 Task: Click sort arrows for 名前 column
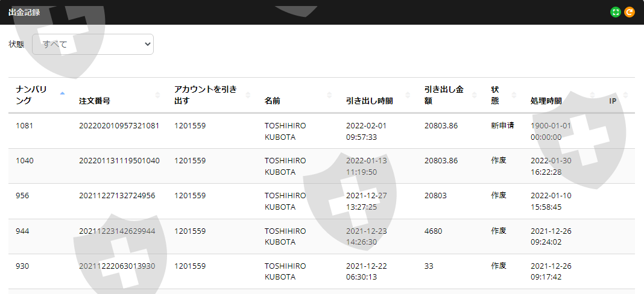point(329,95)
